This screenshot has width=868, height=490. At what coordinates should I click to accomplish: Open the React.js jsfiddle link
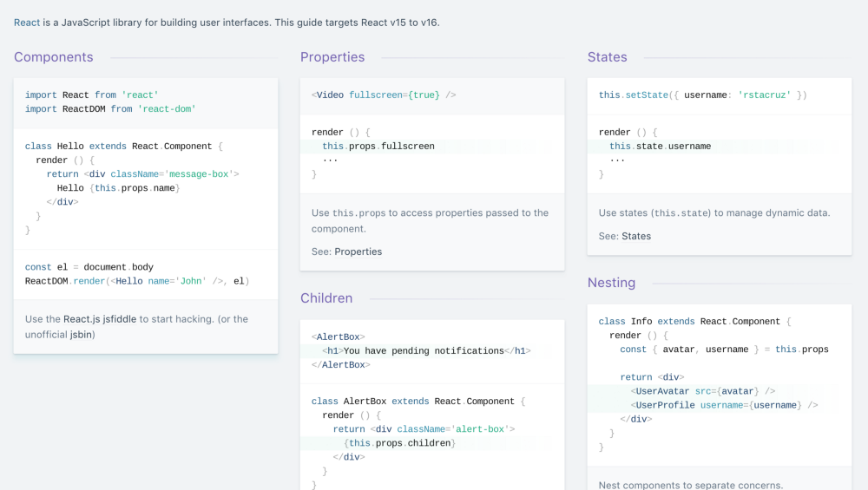point(101,319)
